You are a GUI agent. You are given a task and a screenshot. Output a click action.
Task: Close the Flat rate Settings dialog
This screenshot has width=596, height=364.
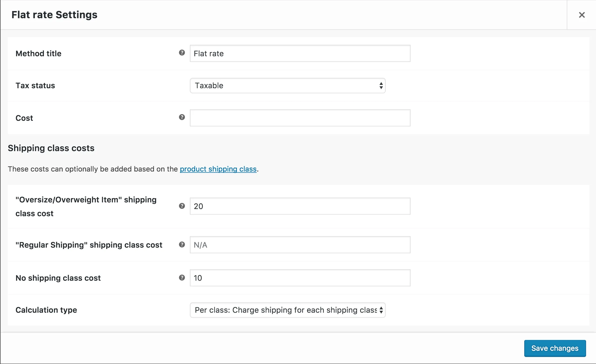[x=582, y=15]
